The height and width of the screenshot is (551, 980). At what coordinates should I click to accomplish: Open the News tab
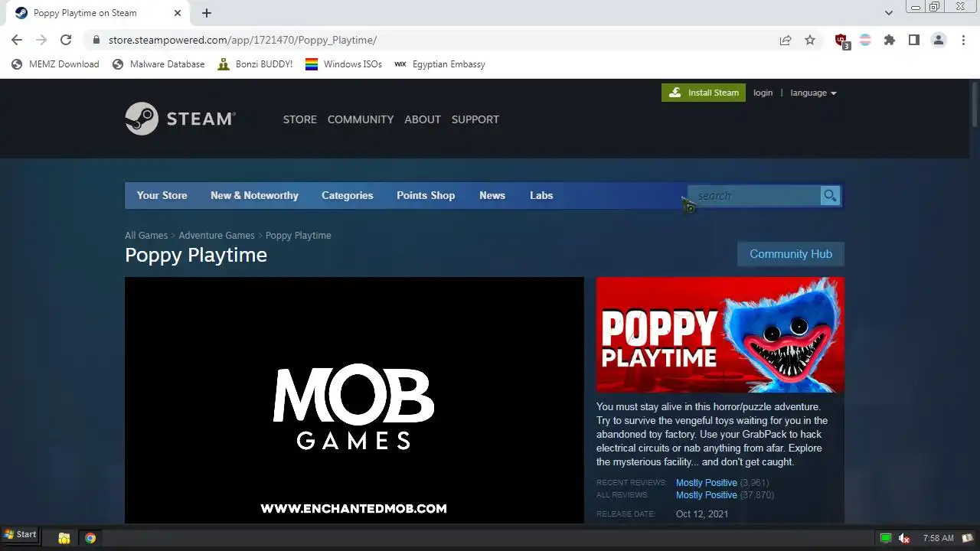click(x=492, y=195)
